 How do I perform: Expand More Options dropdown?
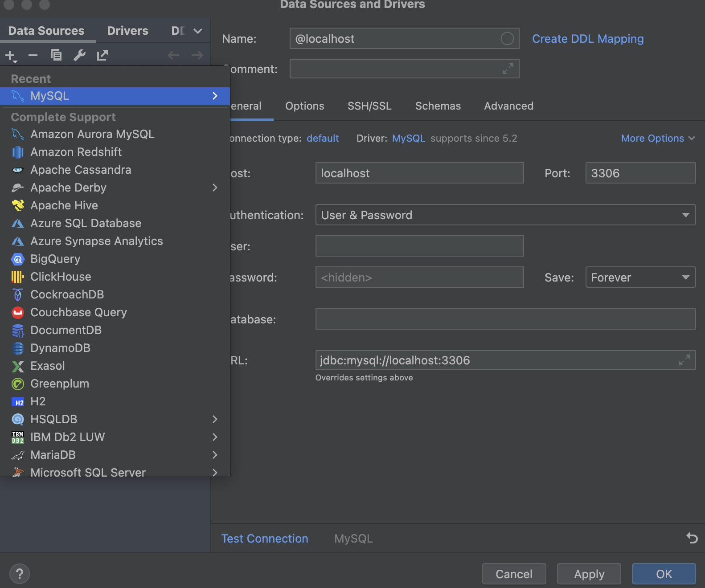[658, 138]
